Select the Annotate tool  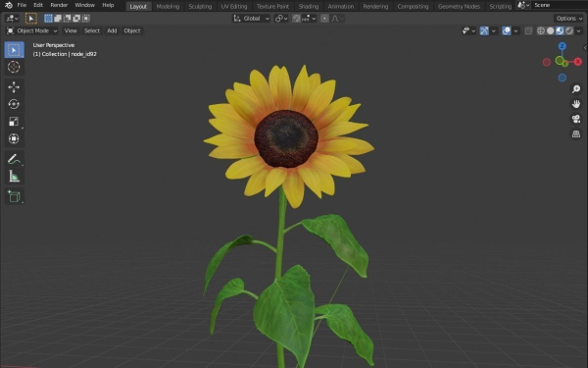pos(14,159)
